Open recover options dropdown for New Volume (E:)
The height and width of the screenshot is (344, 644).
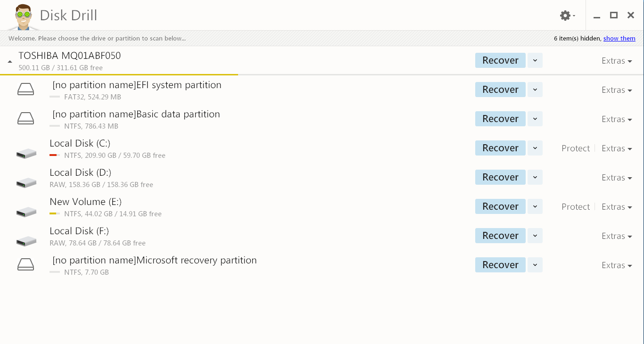(x=535, y=206)
